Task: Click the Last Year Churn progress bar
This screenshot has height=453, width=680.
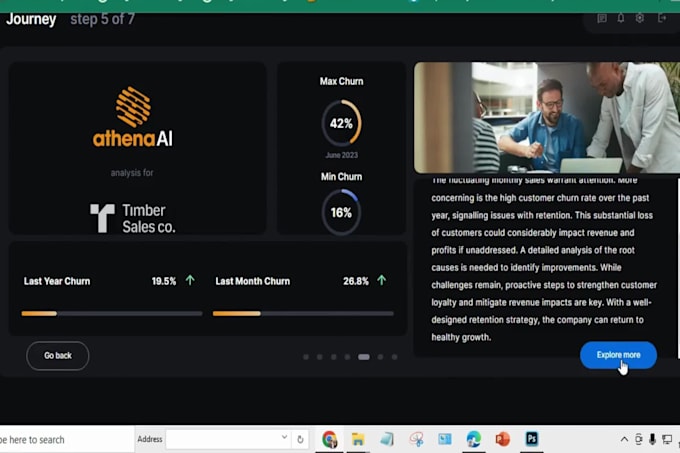Action: [112, 313]
